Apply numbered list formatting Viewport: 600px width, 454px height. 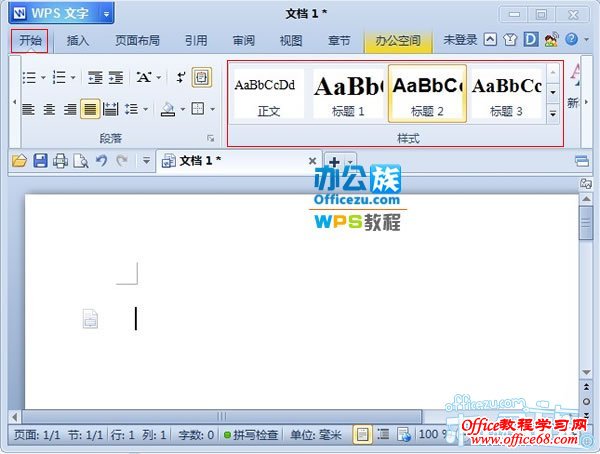pyautogui.click(x=59, y=78)
